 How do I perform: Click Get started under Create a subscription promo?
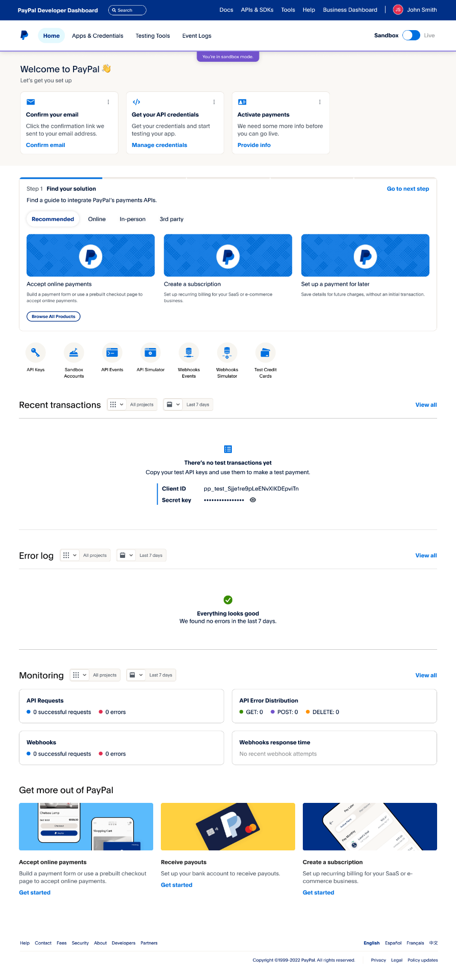[318, 893]
